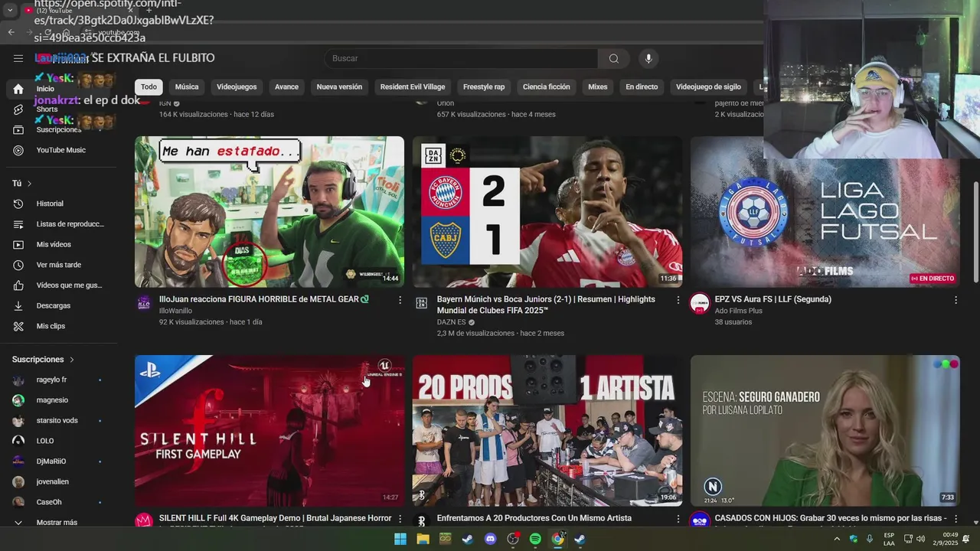Open options menu for Silent Hill F video
The height and width of the screenshot is (551, 980).
click(x=400, y=519)
